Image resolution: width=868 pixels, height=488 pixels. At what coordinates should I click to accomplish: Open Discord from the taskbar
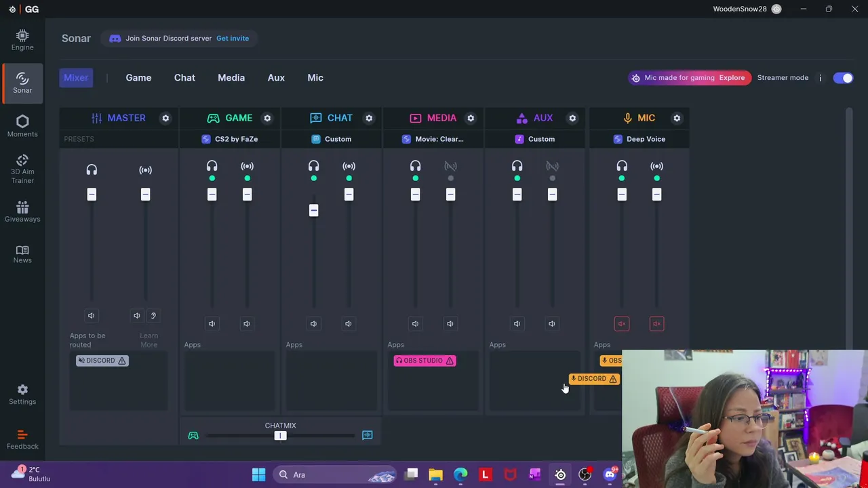point(610,474)
